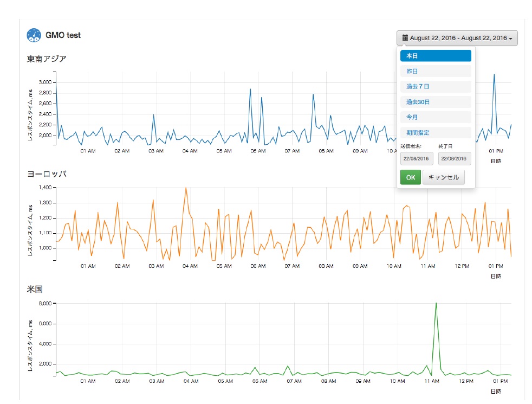This screenshot has width=532, height=404.
Task: Click the 東南アジア chart heading
Action: [47, 59]
